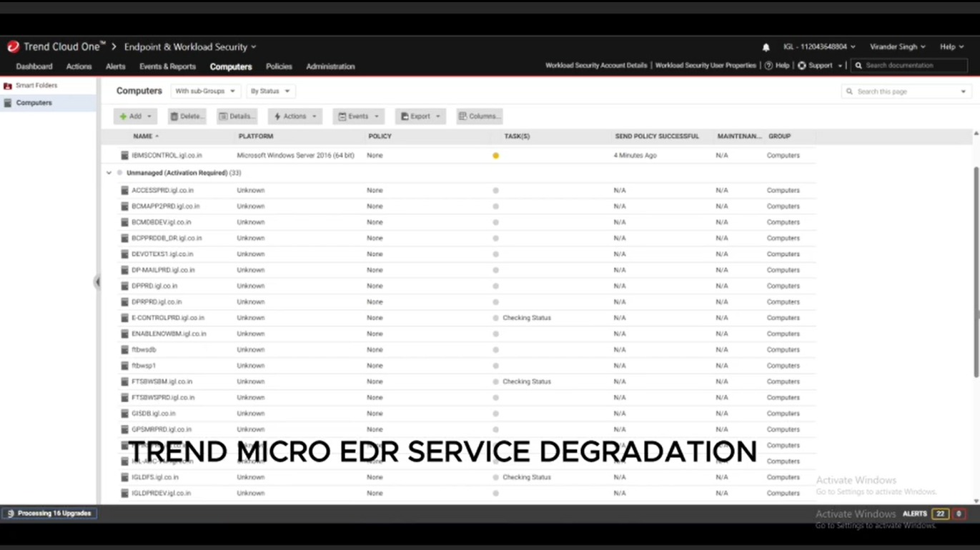Screen dimensions: 980x550
Task: Click the grey status dot for IGLDFS
Action: (495, 477)
